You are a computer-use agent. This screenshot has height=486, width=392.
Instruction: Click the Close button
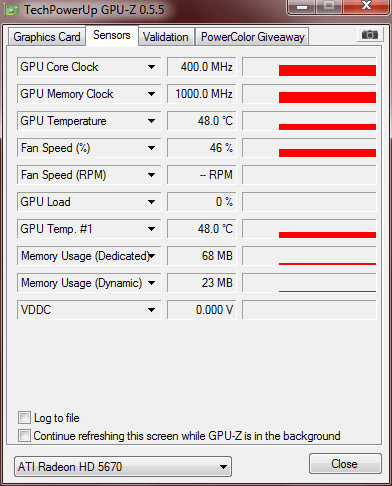[x=345, y=464]
